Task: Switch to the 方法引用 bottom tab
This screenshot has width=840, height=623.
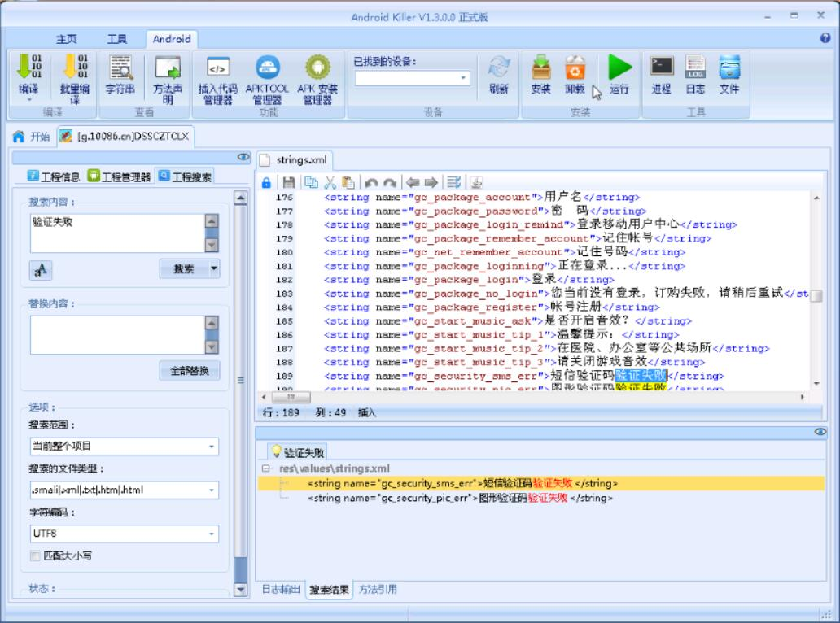Action: click(x=378, y=590)
